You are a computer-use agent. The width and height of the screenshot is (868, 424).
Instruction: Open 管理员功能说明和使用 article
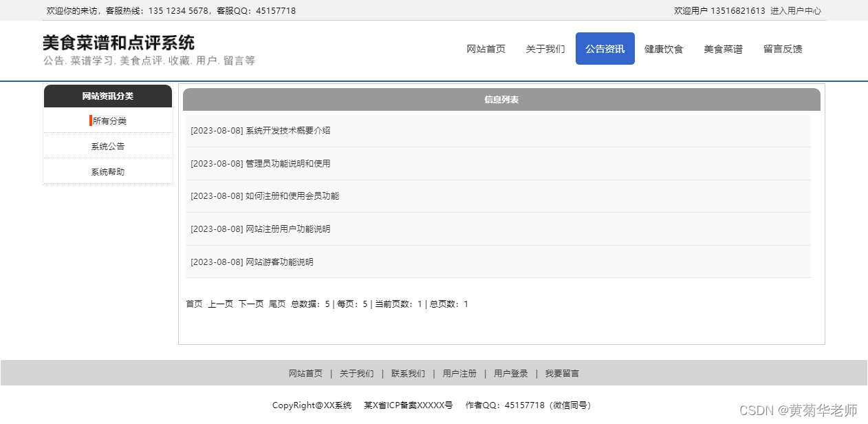(x=260, y=163)
